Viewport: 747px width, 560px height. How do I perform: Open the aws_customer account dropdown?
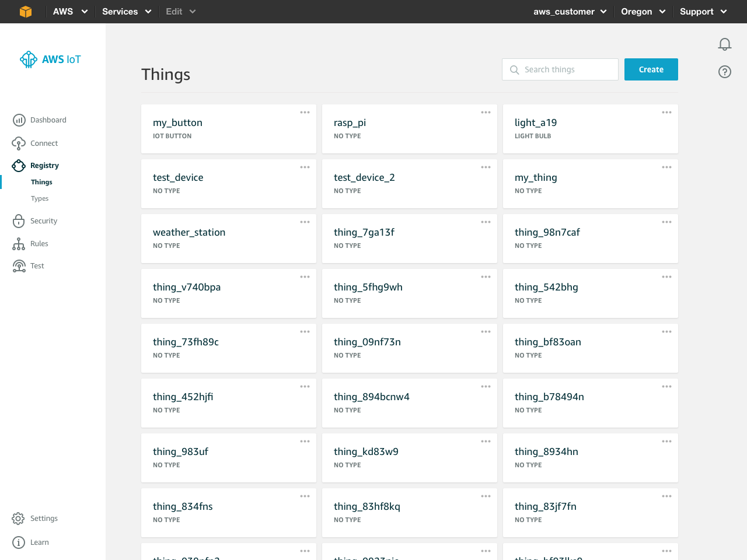click(570, 12)
